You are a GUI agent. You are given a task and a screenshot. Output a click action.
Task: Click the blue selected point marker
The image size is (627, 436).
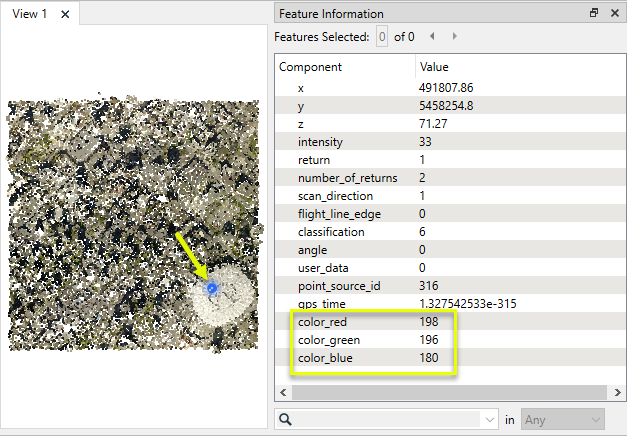click(x=212, y=288)
